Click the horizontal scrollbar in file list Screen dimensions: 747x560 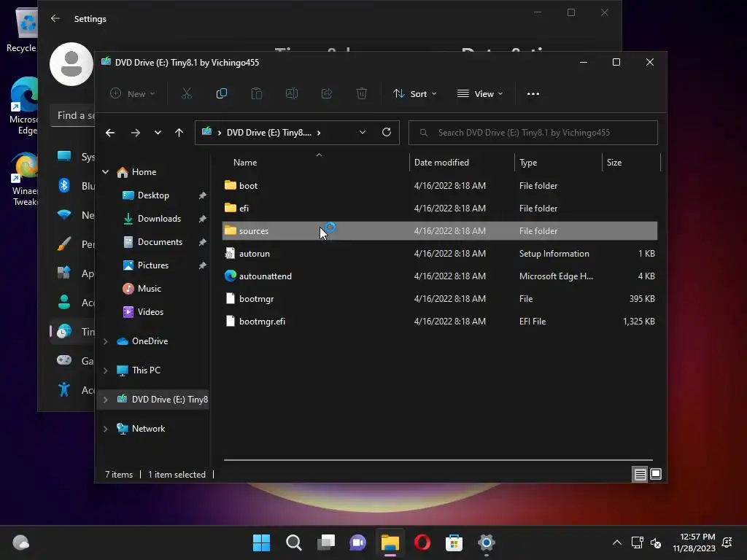click(438, 460)
